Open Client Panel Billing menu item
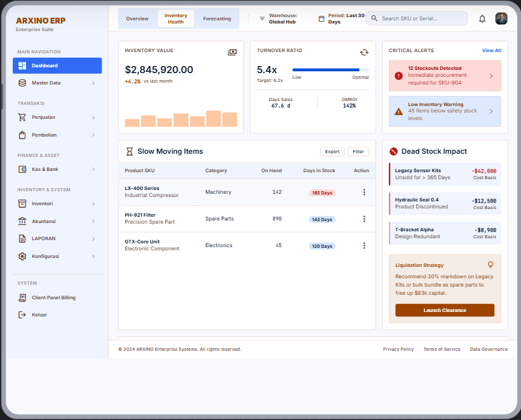Image resolution: width=521 pixels, height=420 pixels. [57, 298]
